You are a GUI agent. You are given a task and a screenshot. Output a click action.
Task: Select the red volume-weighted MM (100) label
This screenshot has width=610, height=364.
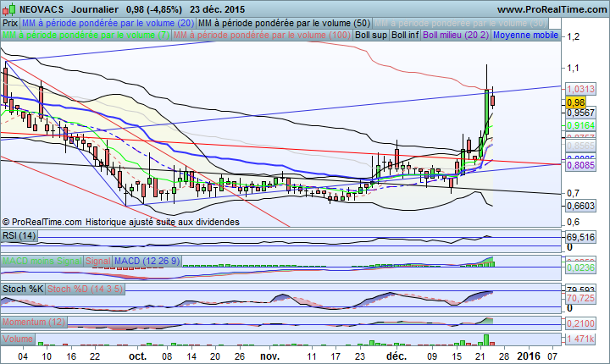pos(262,35)
